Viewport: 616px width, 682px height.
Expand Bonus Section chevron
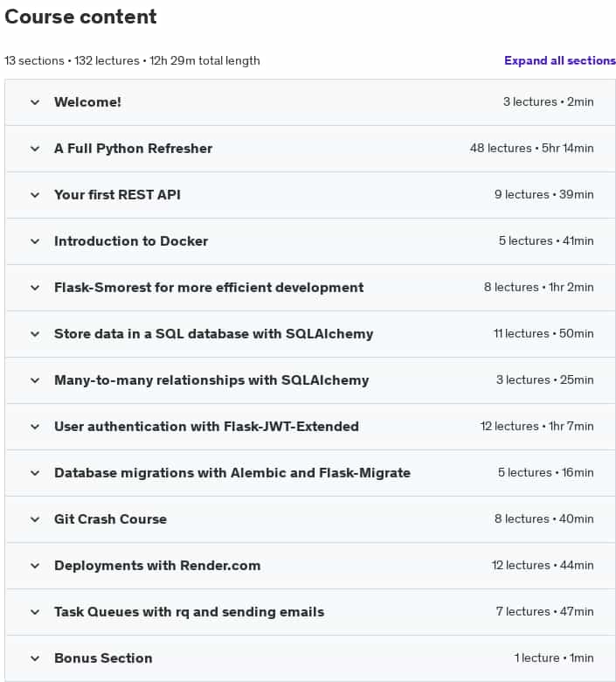pos(35,658)
